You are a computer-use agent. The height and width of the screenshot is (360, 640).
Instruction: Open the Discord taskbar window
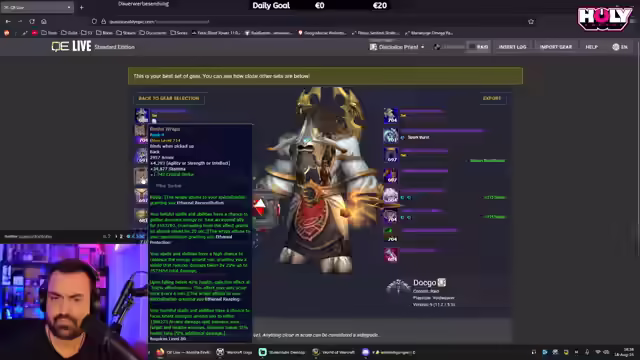(389, 352)
